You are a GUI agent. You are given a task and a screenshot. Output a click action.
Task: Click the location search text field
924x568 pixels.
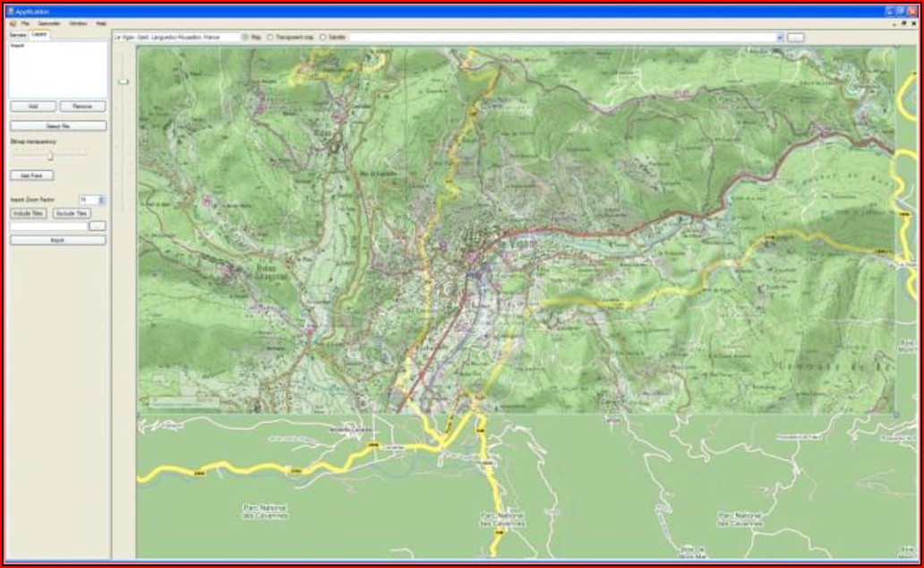(x=175, y=38)
